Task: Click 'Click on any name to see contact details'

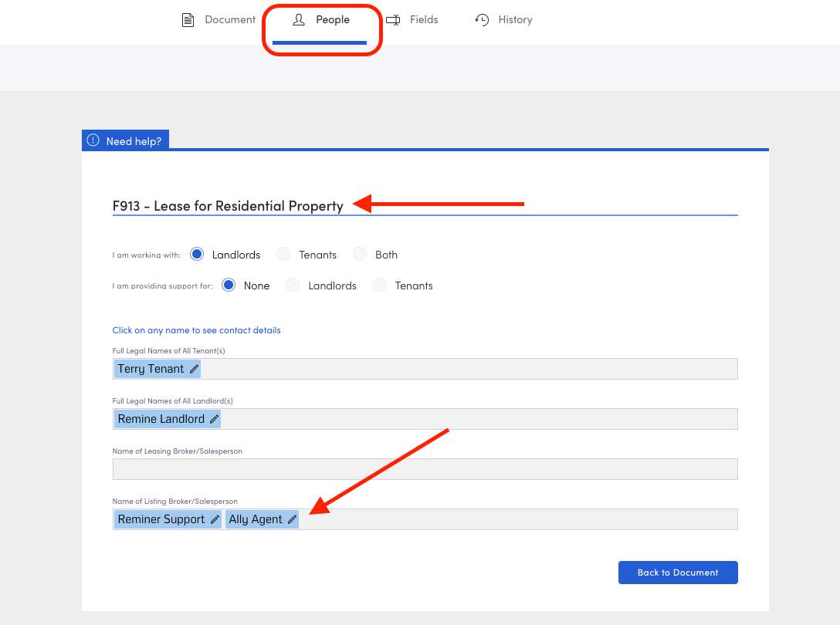Action: 197,330
